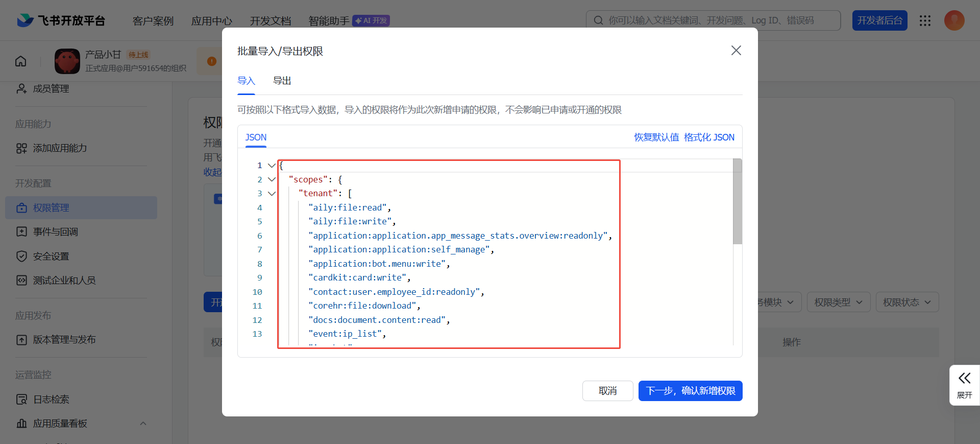
Task: Click the "application:bot.menu:write" line
Action: (379, 264)
